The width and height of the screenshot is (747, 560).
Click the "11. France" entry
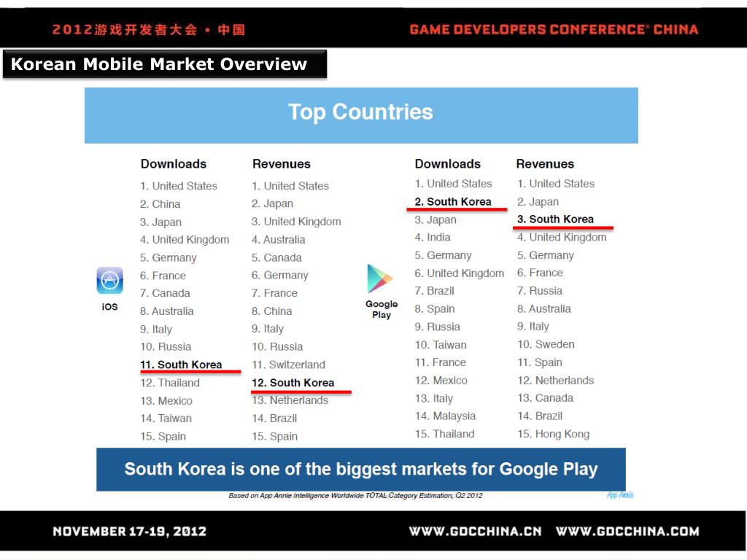point(440,362)
